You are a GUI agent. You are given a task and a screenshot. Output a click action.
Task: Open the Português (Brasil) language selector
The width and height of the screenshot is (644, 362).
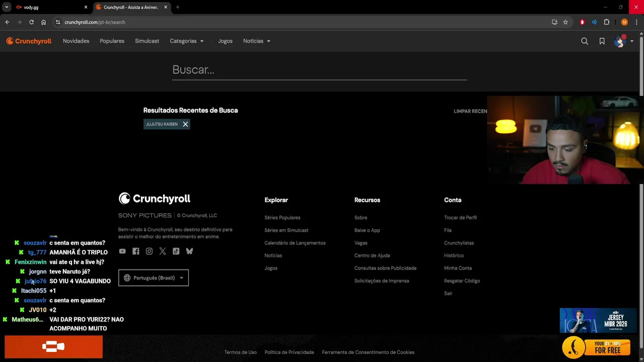[153, 278]
